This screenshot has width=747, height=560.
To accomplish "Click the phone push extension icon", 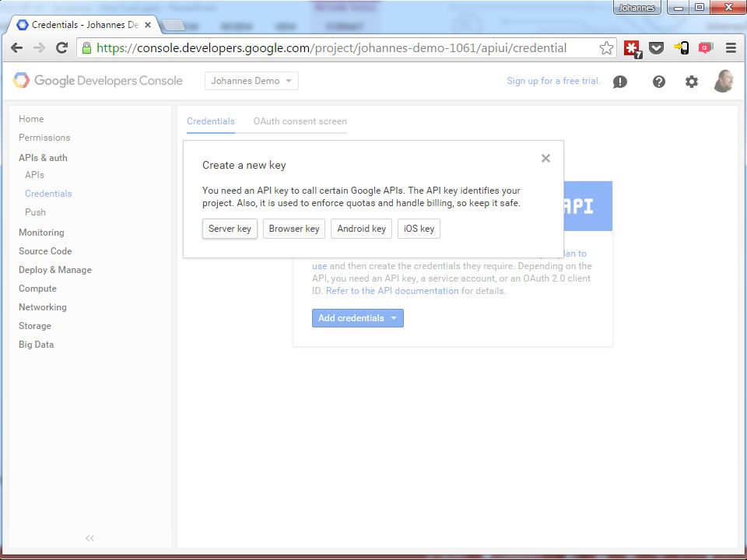I will pos(682,48).
